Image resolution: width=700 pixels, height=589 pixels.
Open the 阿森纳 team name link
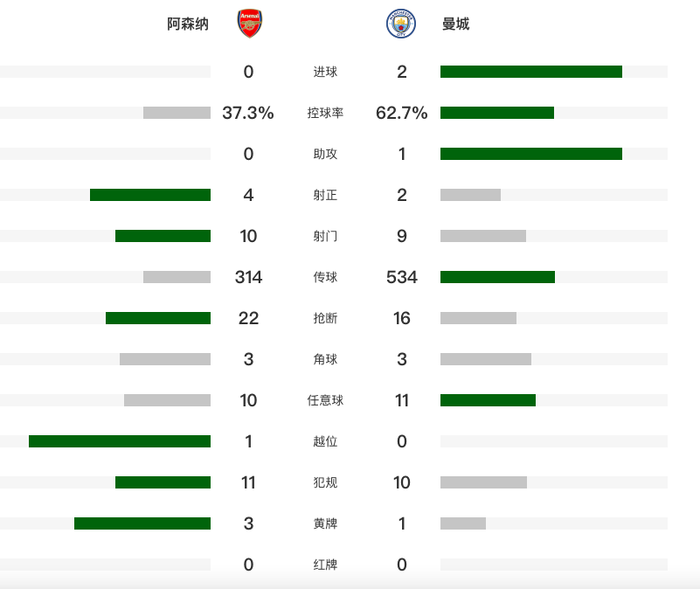click(x=188, y=24)
